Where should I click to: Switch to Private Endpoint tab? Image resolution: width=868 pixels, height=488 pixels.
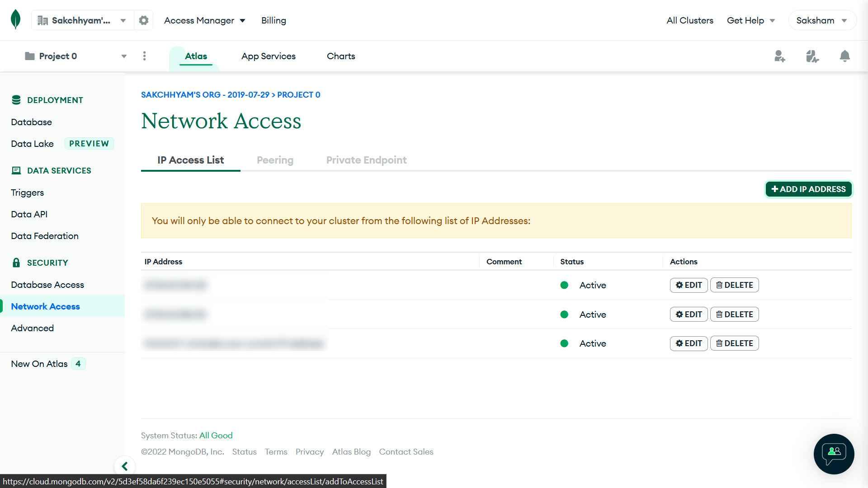pos(366,160)
